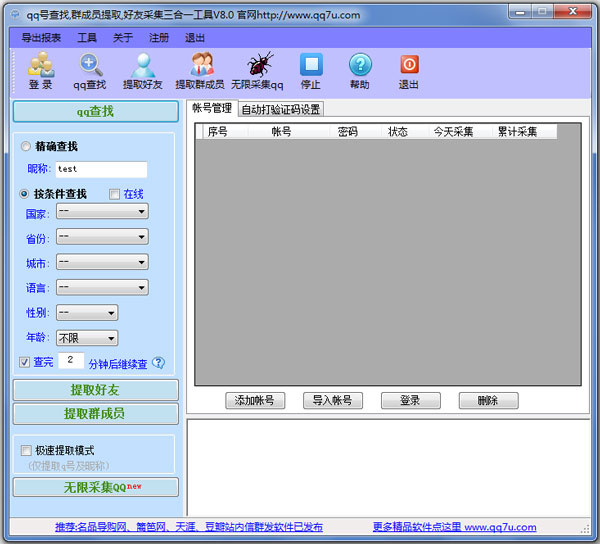Image resolution: width=600 pixels, height=544 pixels.
Task: Expand the 语言 dropdown
Action: pos(102,287)
